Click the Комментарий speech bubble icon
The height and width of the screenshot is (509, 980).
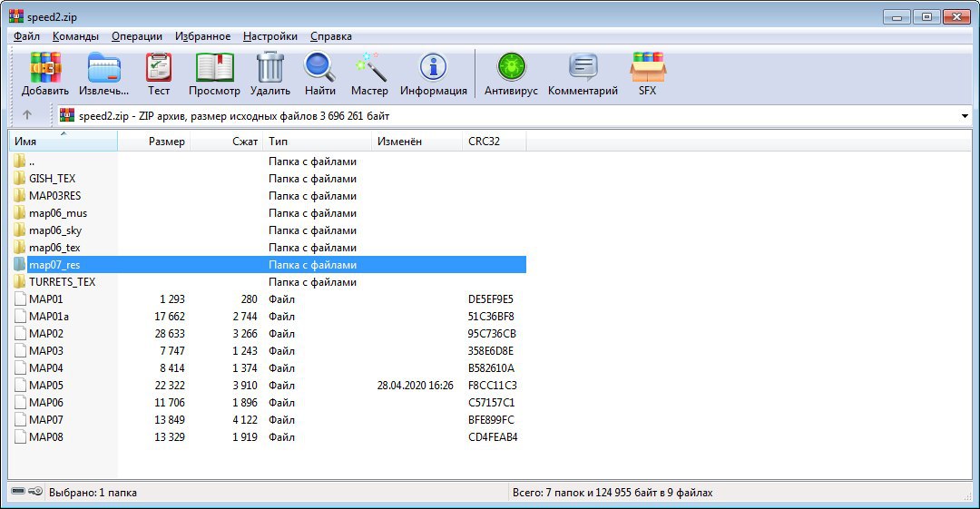point(583,67)
